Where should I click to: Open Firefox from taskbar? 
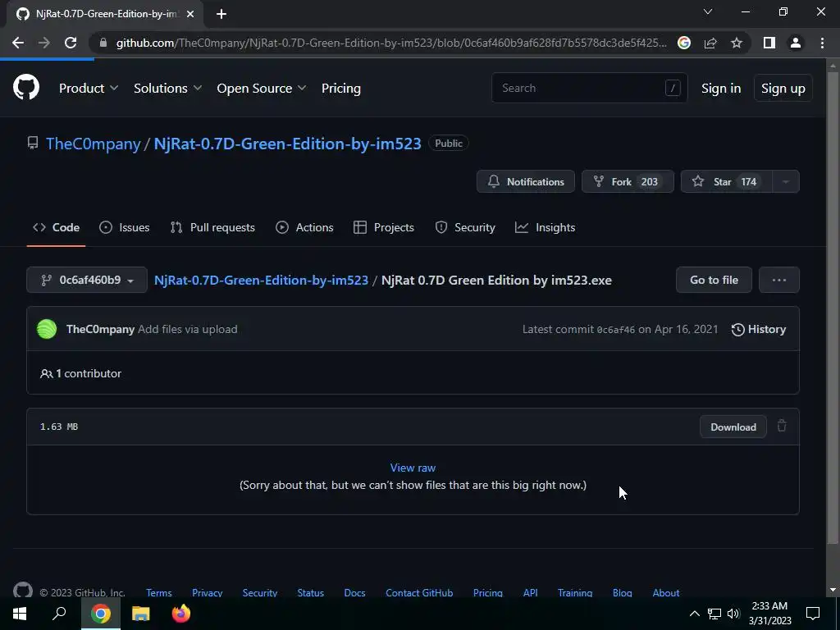point(181,614)
